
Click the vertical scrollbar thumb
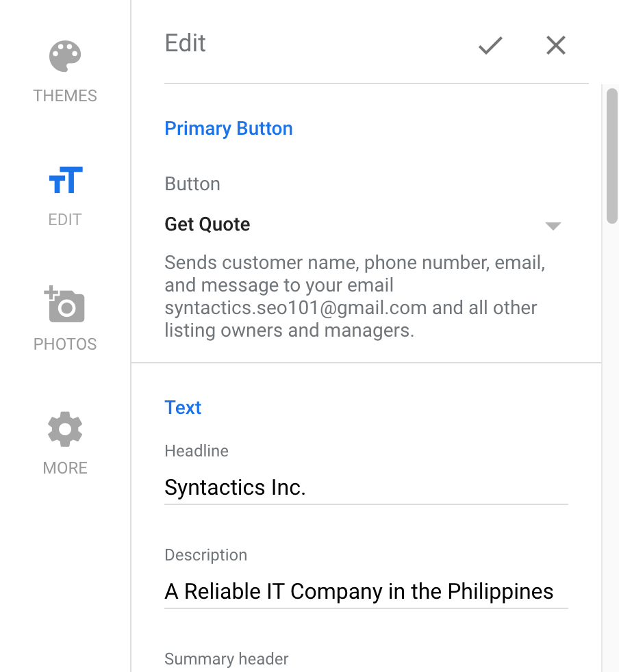click(x=611, y=155)
